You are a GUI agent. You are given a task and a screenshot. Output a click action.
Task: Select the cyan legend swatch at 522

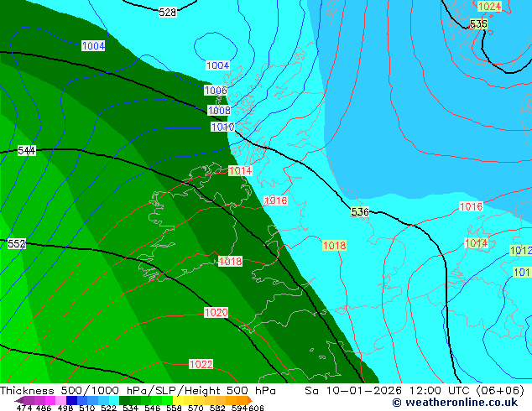coord(114,400)
